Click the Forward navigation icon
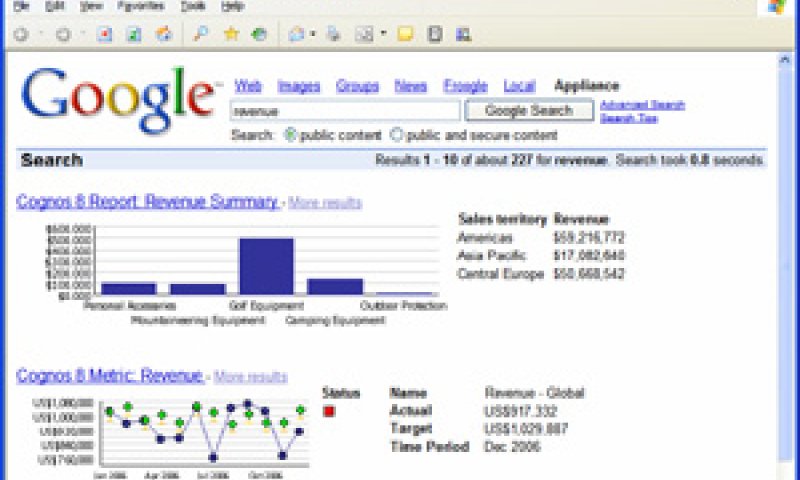Viewport: 800px width, 480px height. coord(63,34)
